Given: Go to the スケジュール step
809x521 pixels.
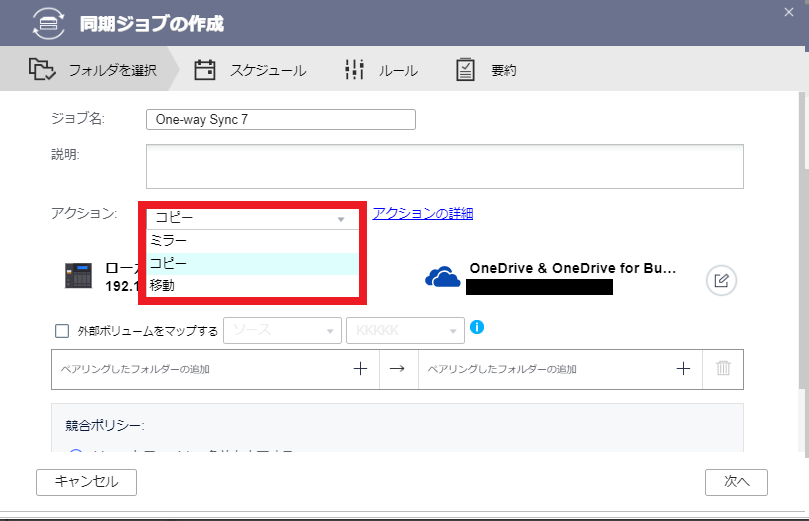Looking at the screenshot, I should coord(268,70).
